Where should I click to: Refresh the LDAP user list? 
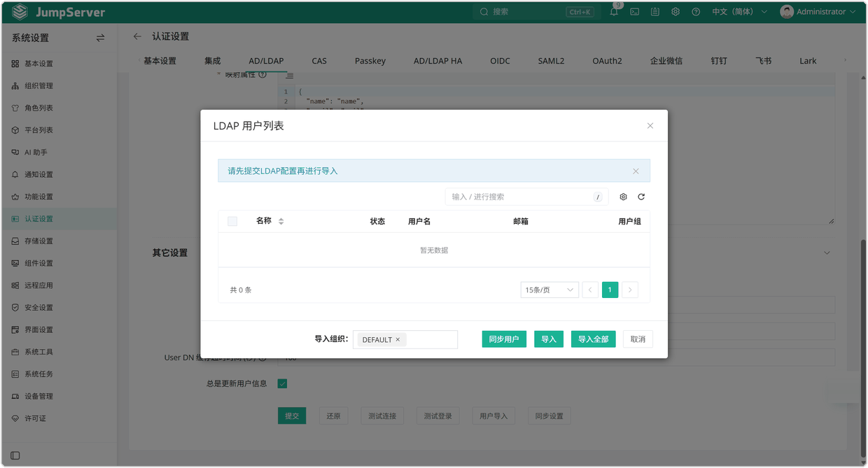click(641, 197)
